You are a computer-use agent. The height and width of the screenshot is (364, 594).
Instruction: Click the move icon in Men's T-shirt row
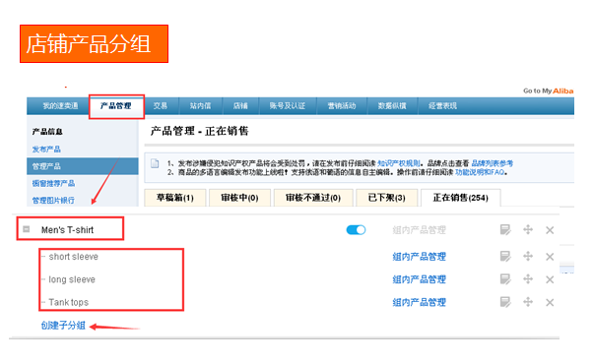coord(528,229)
